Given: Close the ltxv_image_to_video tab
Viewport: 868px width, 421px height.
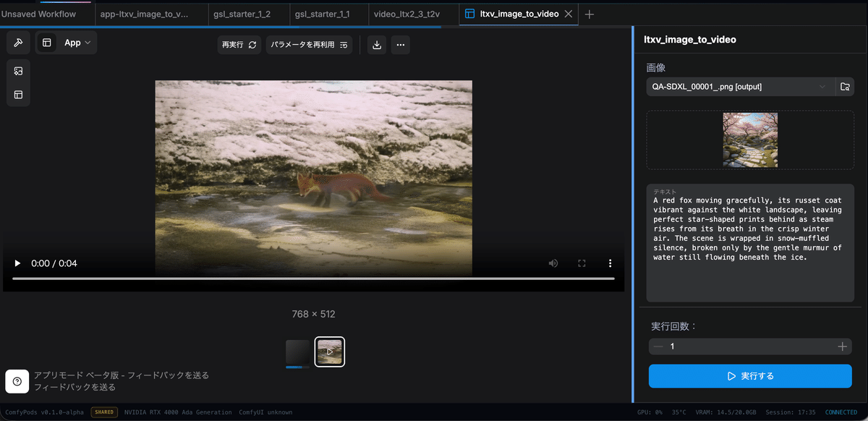Looking at the screenshot, I should [x=569, y=14].
